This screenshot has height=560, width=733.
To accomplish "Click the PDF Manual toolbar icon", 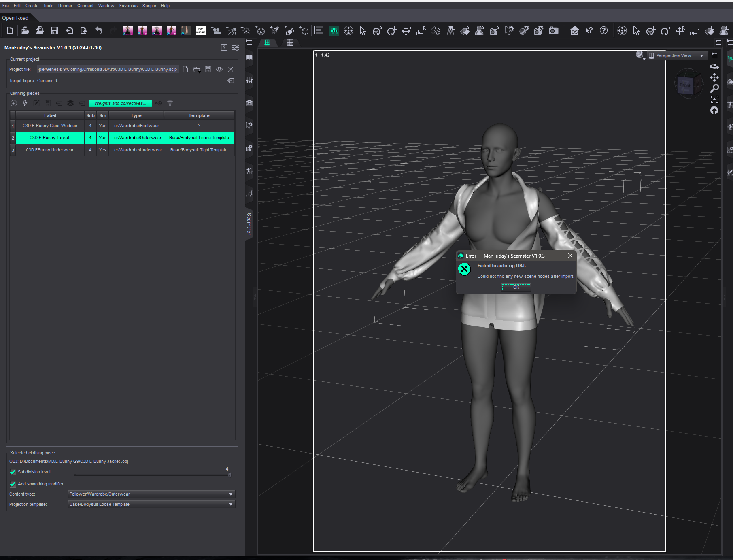I will click(x=201, y=30).
